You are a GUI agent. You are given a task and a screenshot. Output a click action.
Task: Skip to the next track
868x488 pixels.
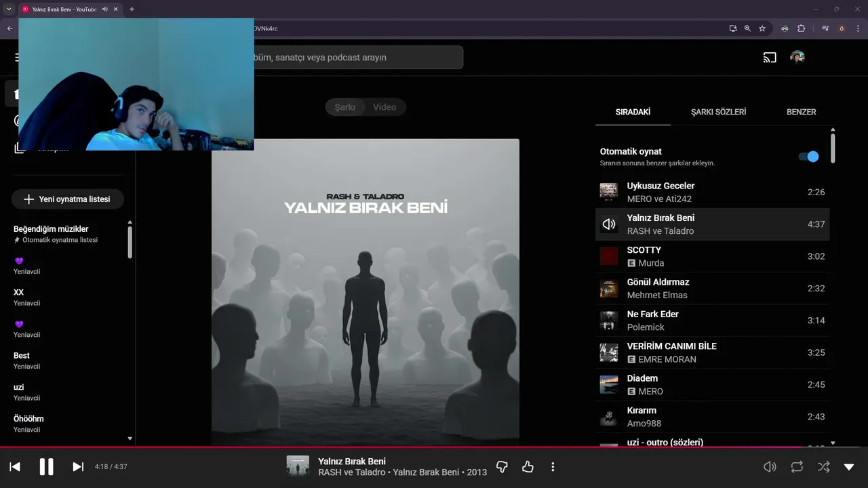click(x=78, y=466)
